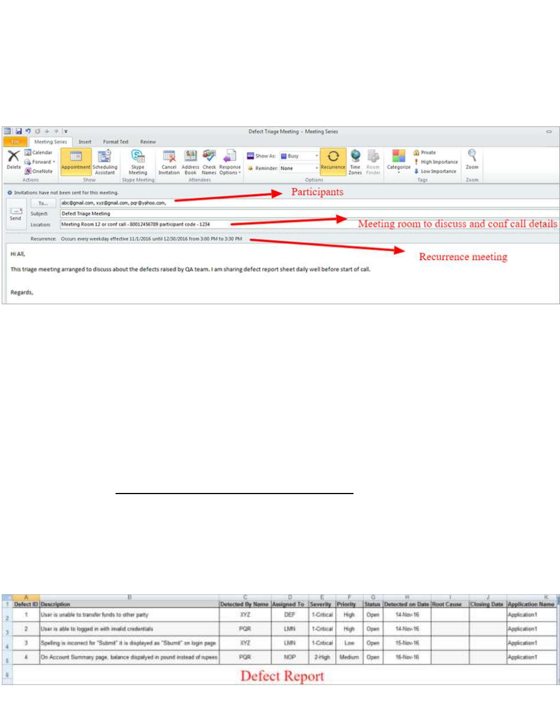Click the Forward button in Actions
This screenshot has width=560, height=728.
pyautogui.click(x=39, y=162)
